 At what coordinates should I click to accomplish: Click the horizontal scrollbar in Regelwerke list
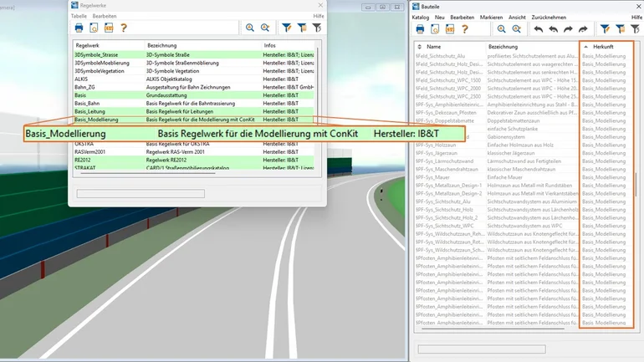pyautogui.click(x=148, y=173)
